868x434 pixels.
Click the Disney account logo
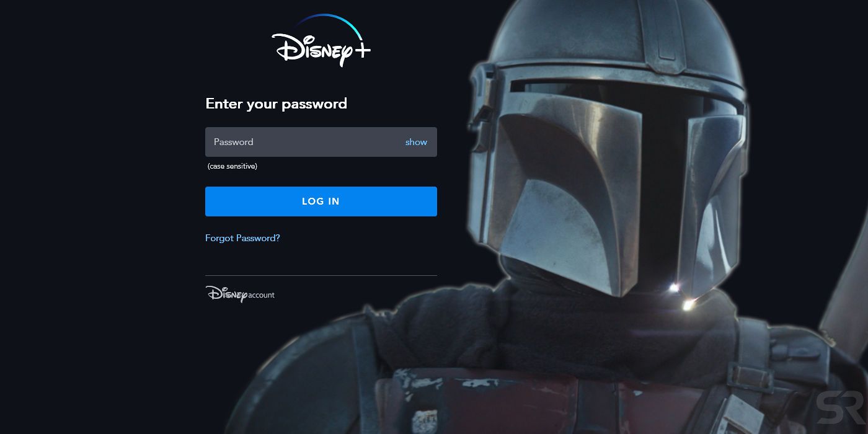click(x=240, y=294)
